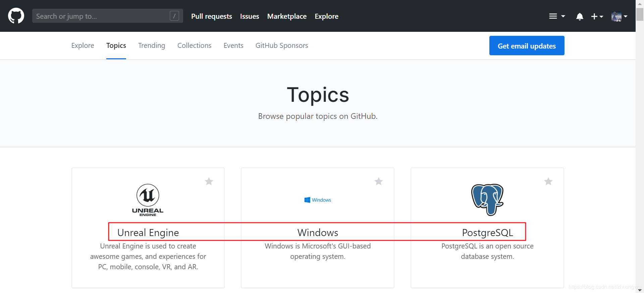644x293 pixels.
Task: Open the Unreal Engine topic title
Action: [x=148, y=232]
